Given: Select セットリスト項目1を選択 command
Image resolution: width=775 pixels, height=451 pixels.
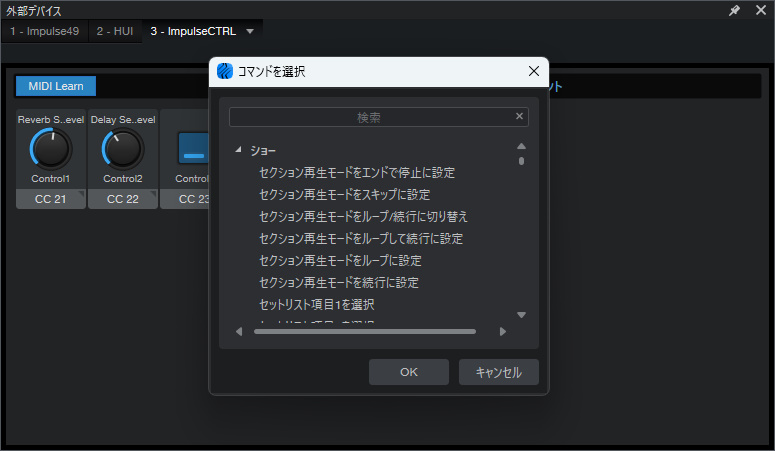Looking at the screenshot, I should [x=316, y=304].
